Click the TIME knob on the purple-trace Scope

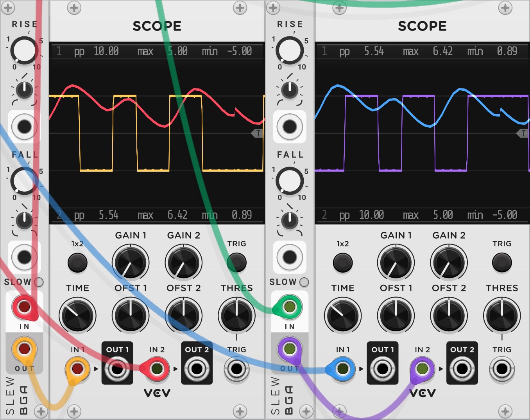tap(343, 316)
